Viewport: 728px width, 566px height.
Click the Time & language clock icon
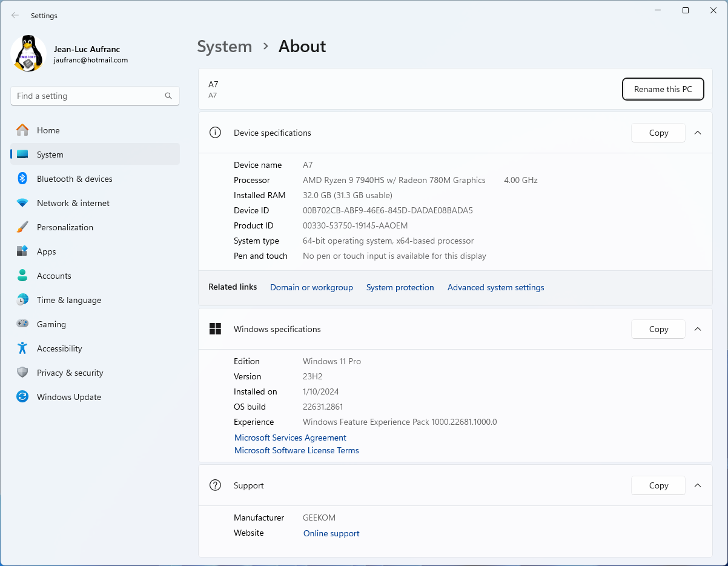point(22,300)
